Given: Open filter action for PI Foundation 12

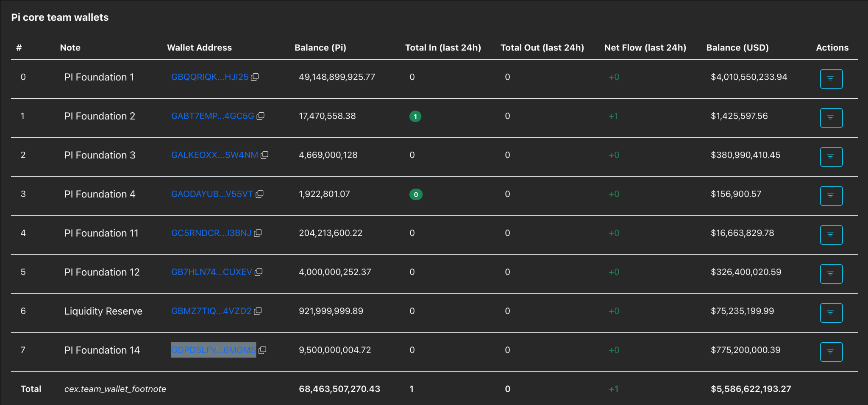Looking at the screenshot, I should point(831,274).
